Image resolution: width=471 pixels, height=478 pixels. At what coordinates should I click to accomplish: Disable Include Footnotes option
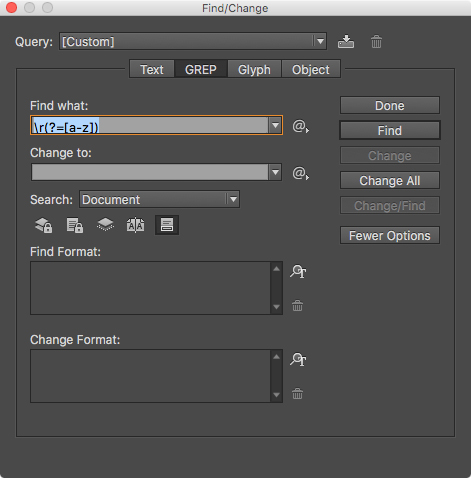point(167,225)
